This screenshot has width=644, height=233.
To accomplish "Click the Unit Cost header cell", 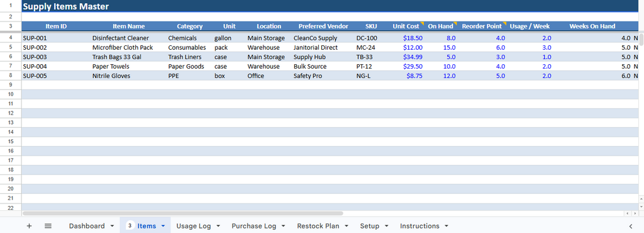I will point(406,26).
